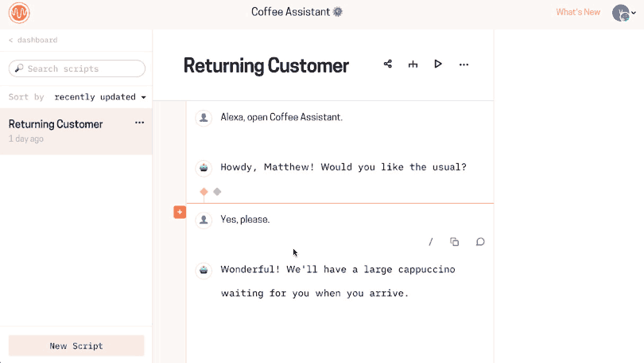Open the flow diagram view icon

point(413,64)
